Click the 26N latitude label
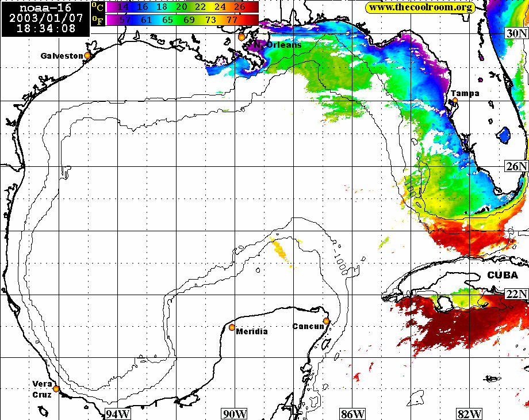Image resolution: width=529 pixels, height=420 pixels. point(516,166)
